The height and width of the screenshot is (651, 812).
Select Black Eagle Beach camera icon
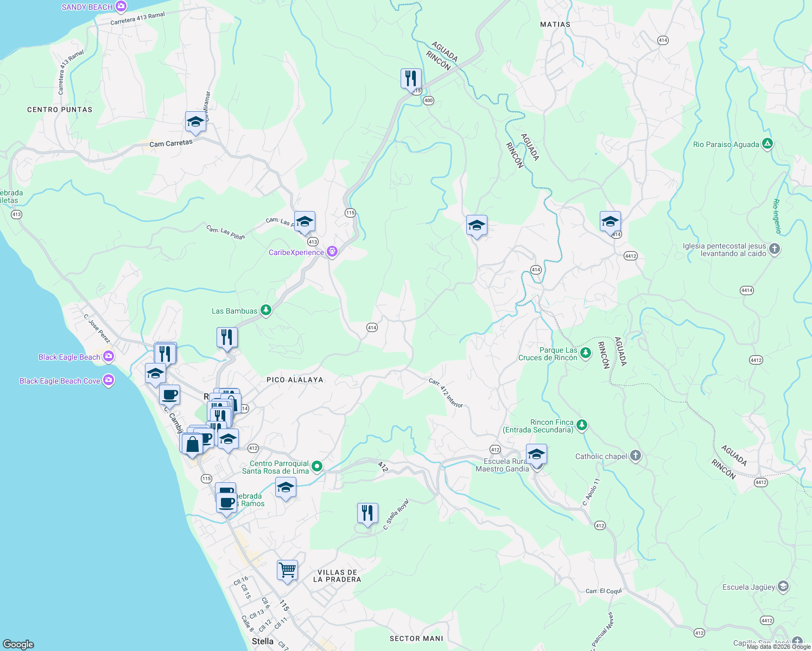pos(109,356)
